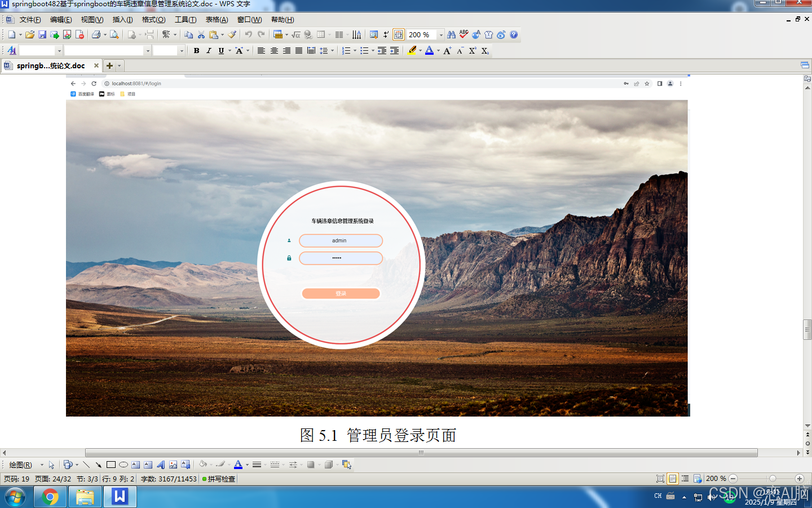The image size is (812, 508).
Task: Open the line spacing dropdown arrow
Action: point(332,50)
